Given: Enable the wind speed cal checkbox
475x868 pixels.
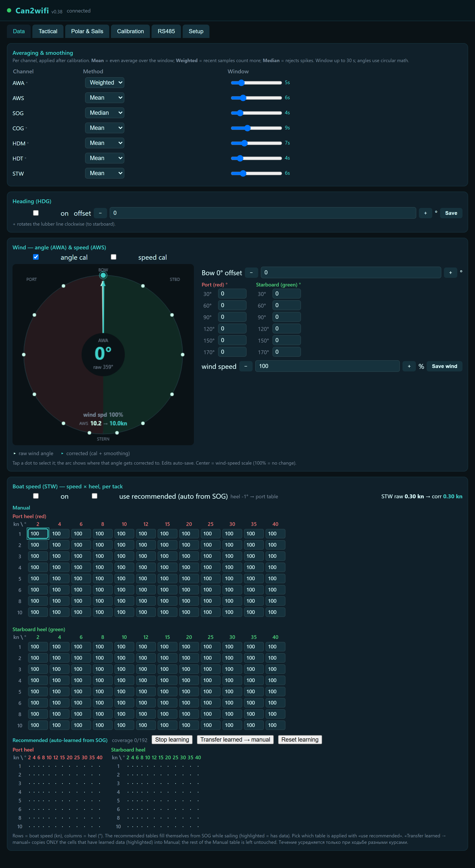Looking at the screenshot, I should click(114, 257).
